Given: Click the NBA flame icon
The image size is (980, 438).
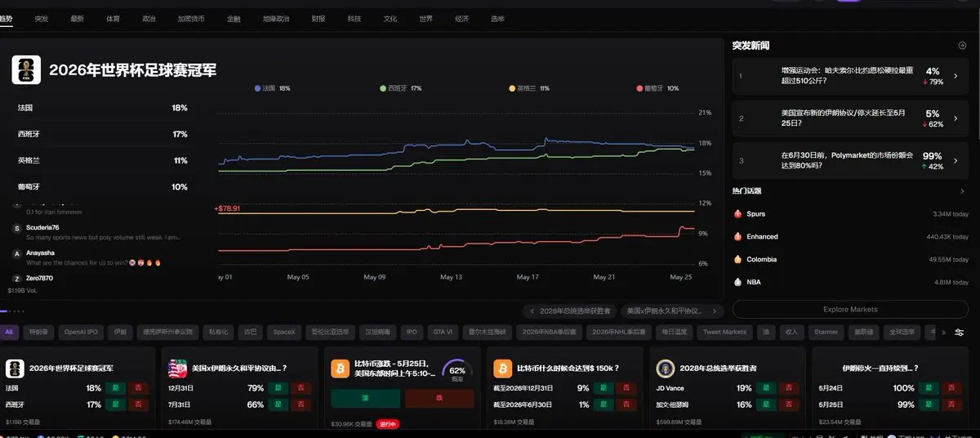Looking at the screenshot, I should coord(738,283).
